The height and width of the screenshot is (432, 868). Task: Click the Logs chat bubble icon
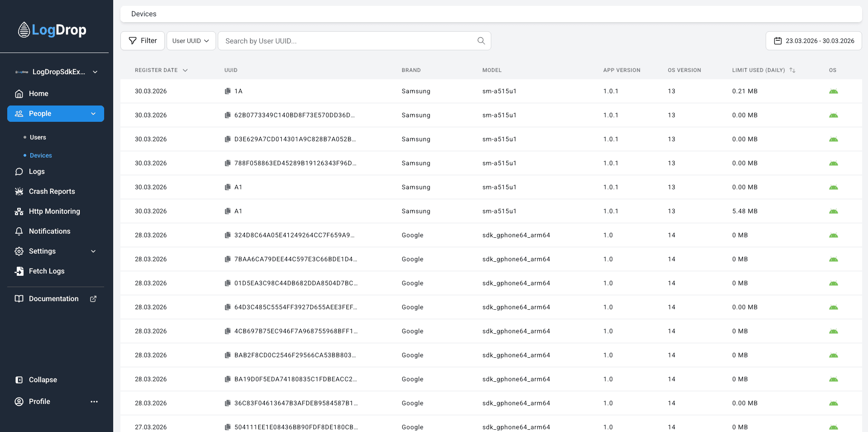tap(19, 172)
